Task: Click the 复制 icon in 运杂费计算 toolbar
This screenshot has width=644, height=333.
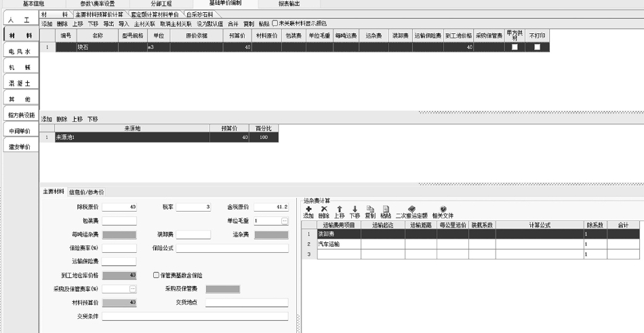Action: 370,209
